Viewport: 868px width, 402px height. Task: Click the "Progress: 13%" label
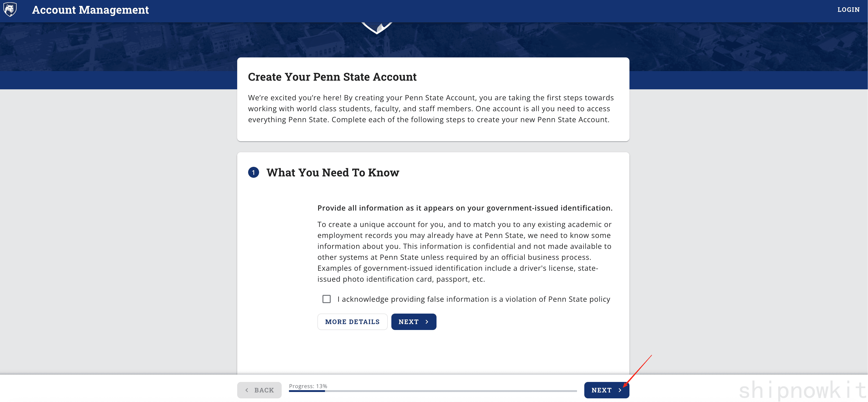308,386
